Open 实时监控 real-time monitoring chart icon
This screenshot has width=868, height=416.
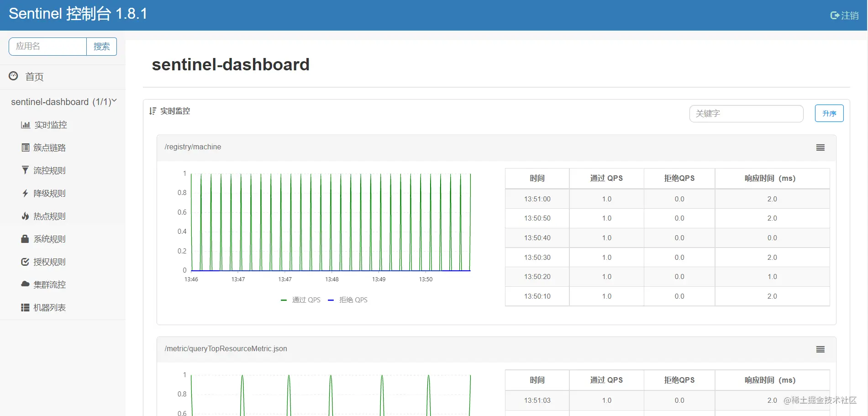point(26,125)
